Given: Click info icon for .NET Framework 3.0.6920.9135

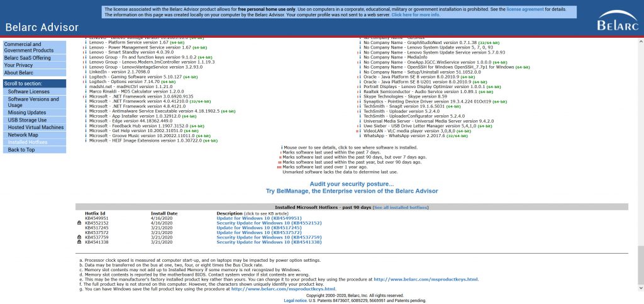Looking at the screenshot, I should [86, 96].
